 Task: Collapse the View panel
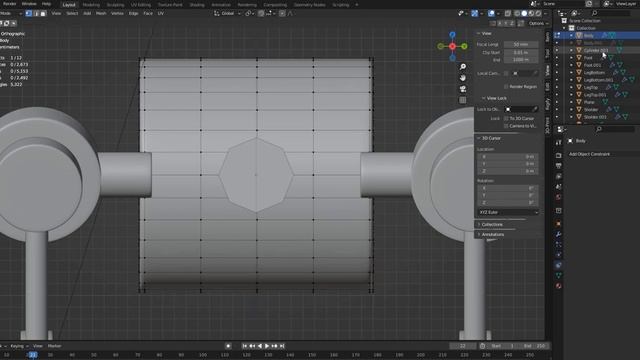pos(479,33)
